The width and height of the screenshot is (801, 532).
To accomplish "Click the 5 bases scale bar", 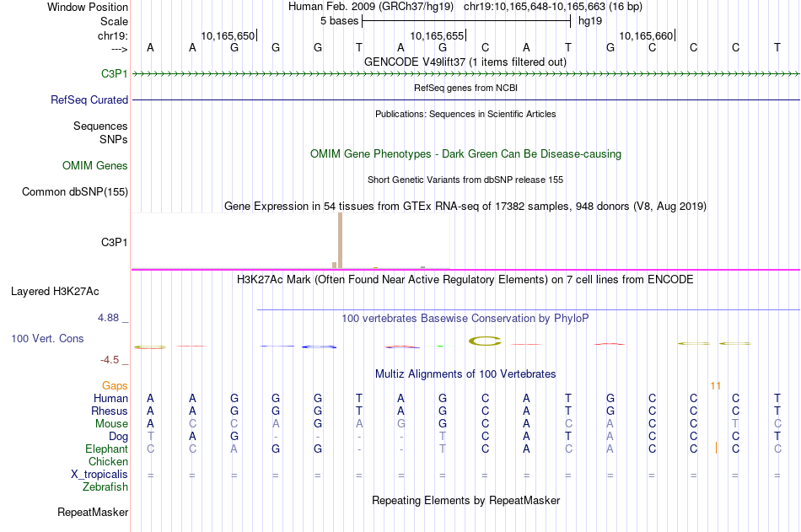I will click(466, 21).
